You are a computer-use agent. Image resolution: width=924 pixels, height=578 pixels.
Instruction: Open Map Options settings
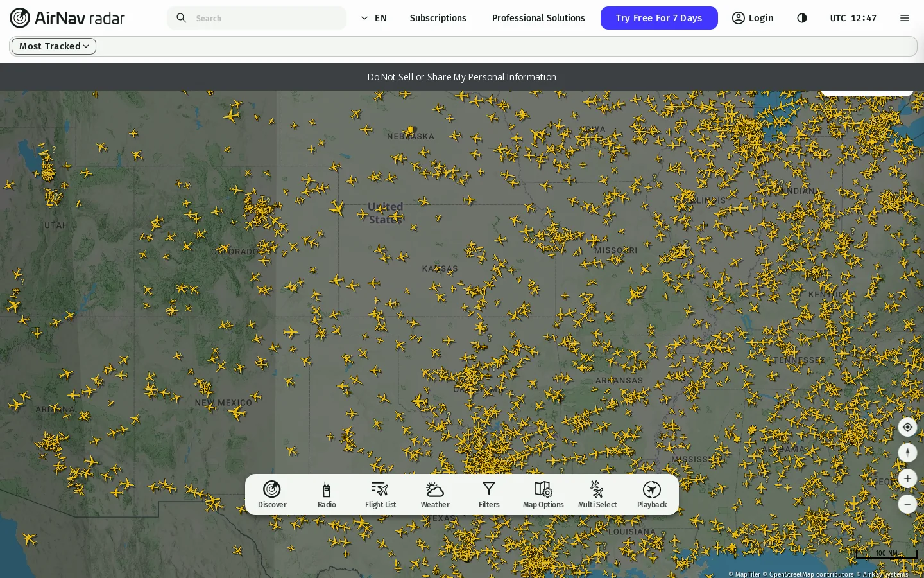click(x=543, y=495)
